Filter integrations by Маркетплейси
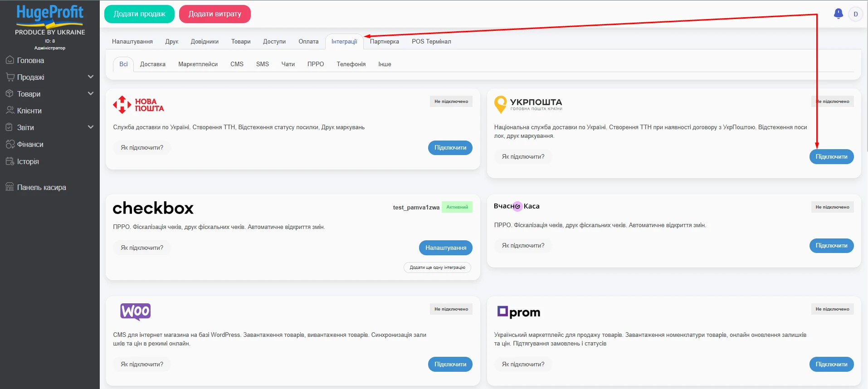This screenshot has height=389, width=868. coord(198,64)
